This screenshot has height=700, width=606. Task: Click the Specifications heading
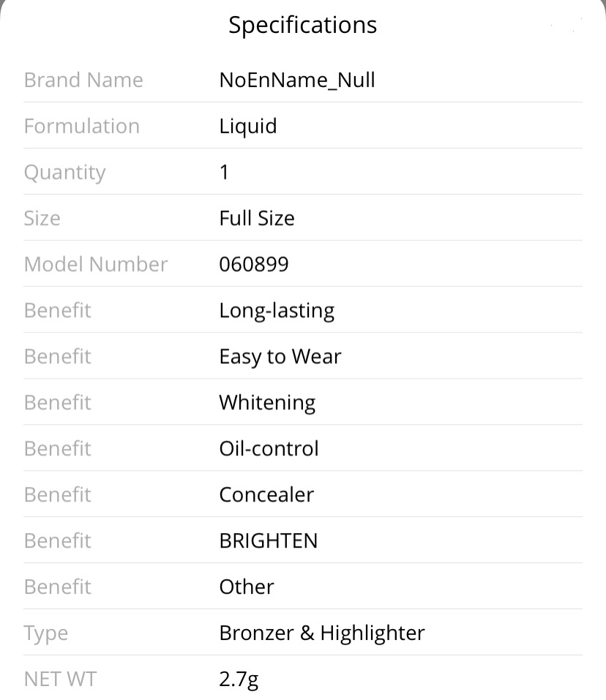(302, 25)
